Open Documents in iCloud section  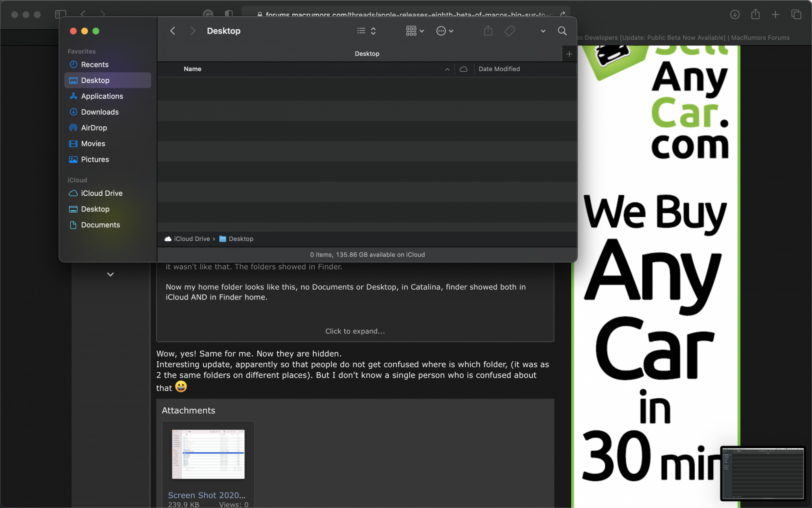pyautogui.click(x=108, y=225)
